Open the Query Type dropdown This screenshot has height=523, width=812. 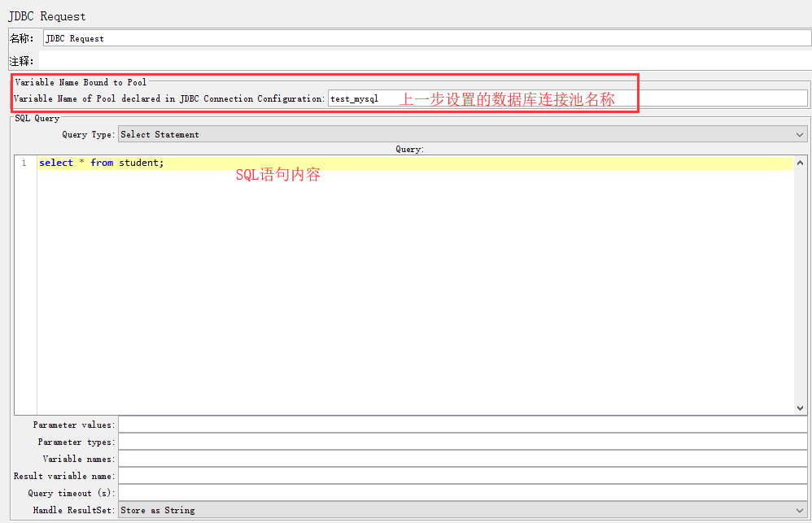tap(462, 134)
